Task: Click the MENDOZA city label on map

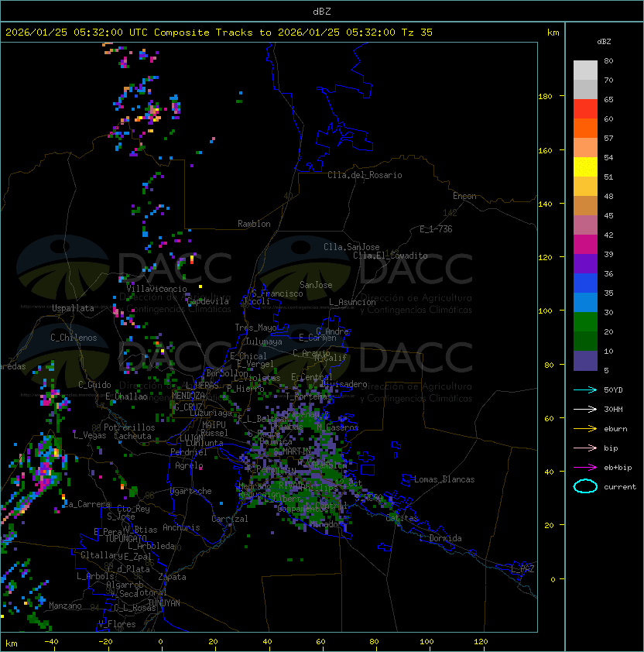Action: coord(188,396)
